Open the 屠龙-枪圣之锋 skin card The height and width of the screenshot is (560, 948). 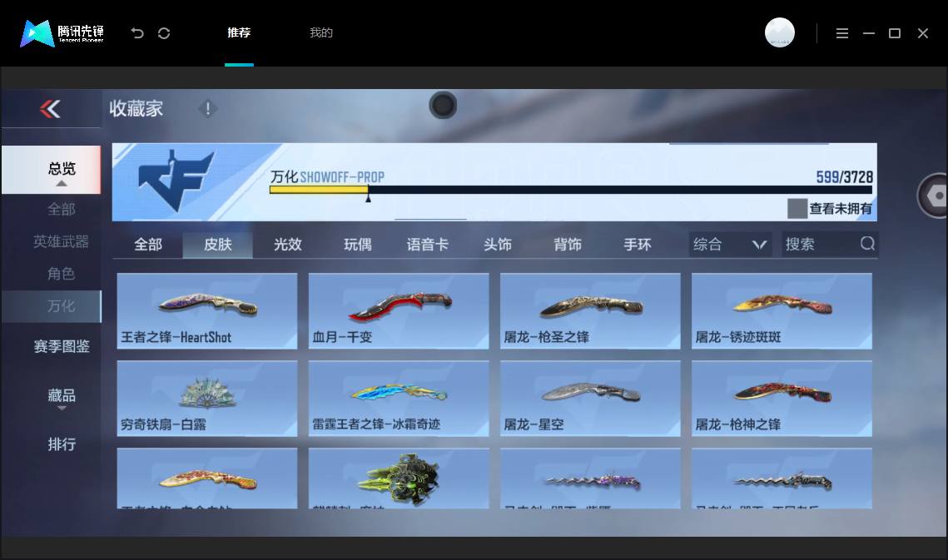[590, 311]
